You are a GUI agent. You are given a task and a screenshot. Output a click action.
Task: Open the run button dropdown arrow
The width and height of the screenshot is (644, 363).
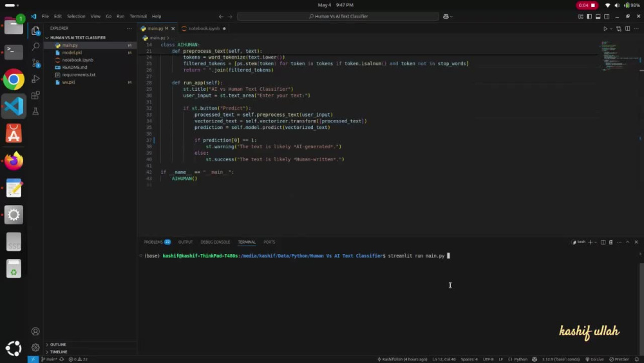611,29
